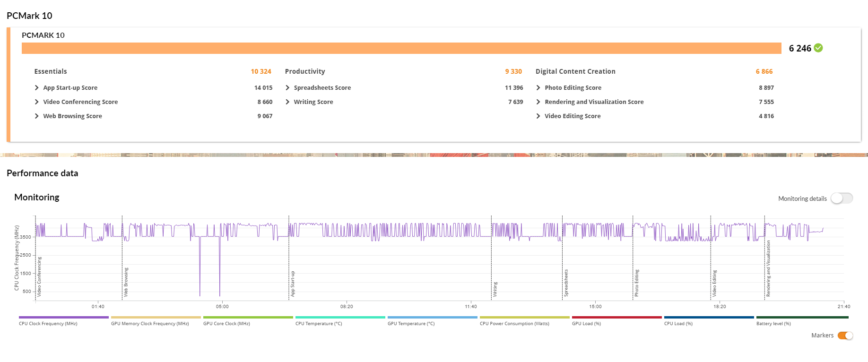Click the Digital Content Creation heading
Viewport: 868px width, 362px height.
point(575,71)
